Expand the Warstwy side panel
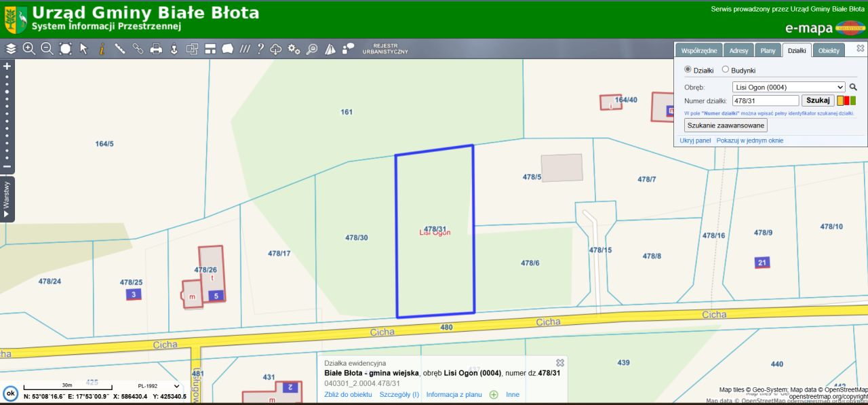868x405 pixels. [7, 199]
